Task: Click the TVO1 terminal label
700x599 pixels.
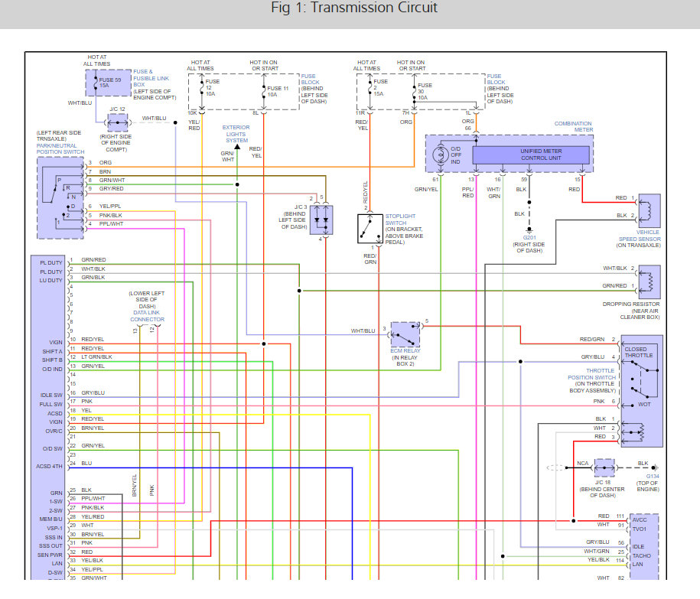Action: click(x=640, y=529)
